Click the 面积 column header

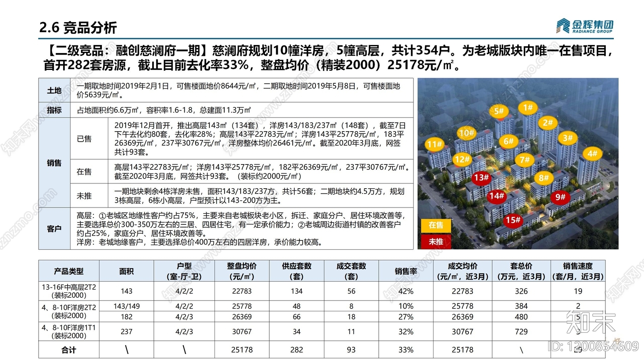(126, 271)
